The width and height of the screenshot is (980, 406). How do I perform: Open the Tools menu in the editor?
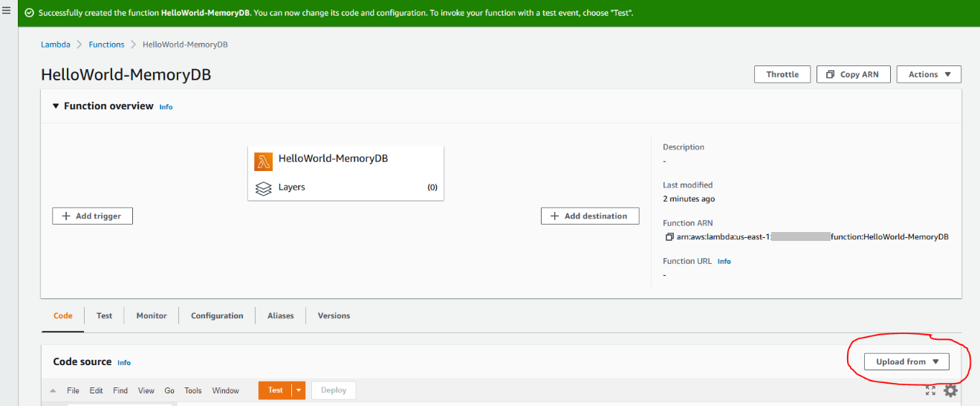tap(193, 391)
